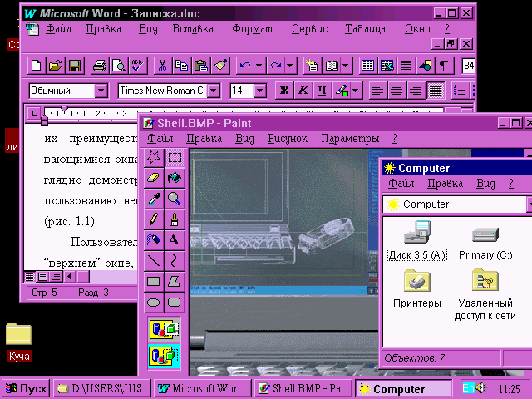Click the Print icon in Word toolbar

pyautogui.click(x=99, y=66)
